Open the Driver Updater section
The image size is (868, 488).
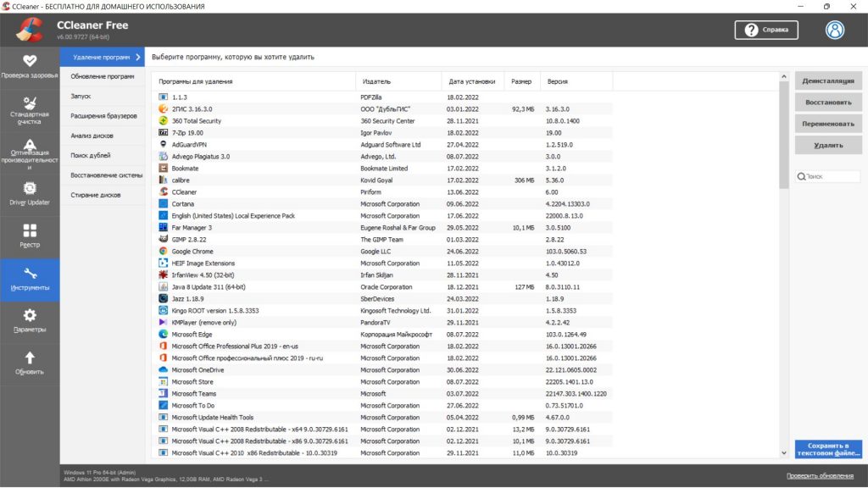point(30,194)
